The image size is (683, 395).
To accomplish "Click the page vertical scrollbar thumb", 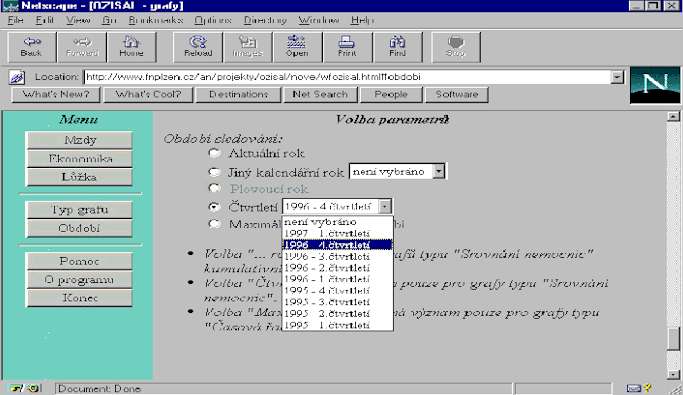I will pos(673,338).
